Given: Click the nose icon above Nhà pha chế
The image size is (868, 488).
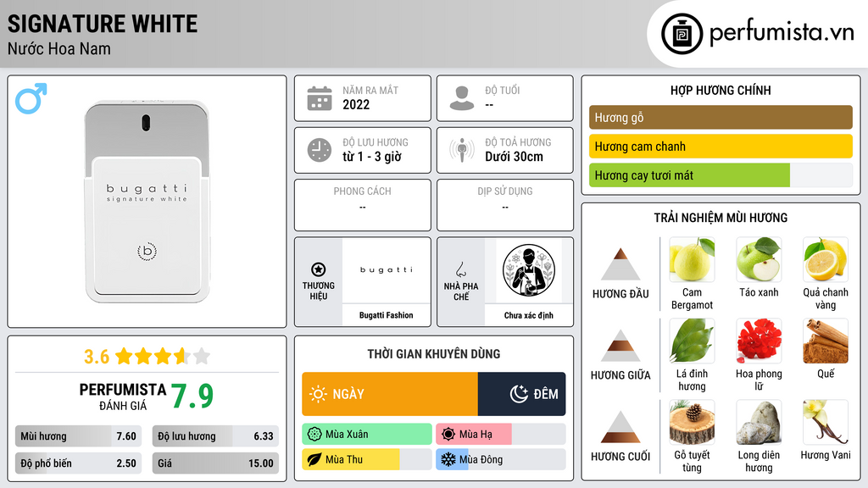Looking at the screenshot, I should tap(460, 269).
